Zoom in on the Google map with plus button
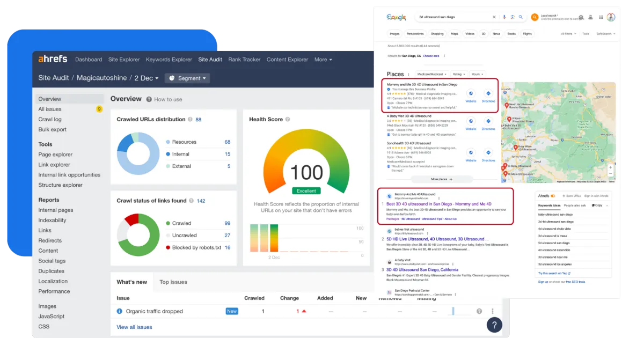 point(610,167)
